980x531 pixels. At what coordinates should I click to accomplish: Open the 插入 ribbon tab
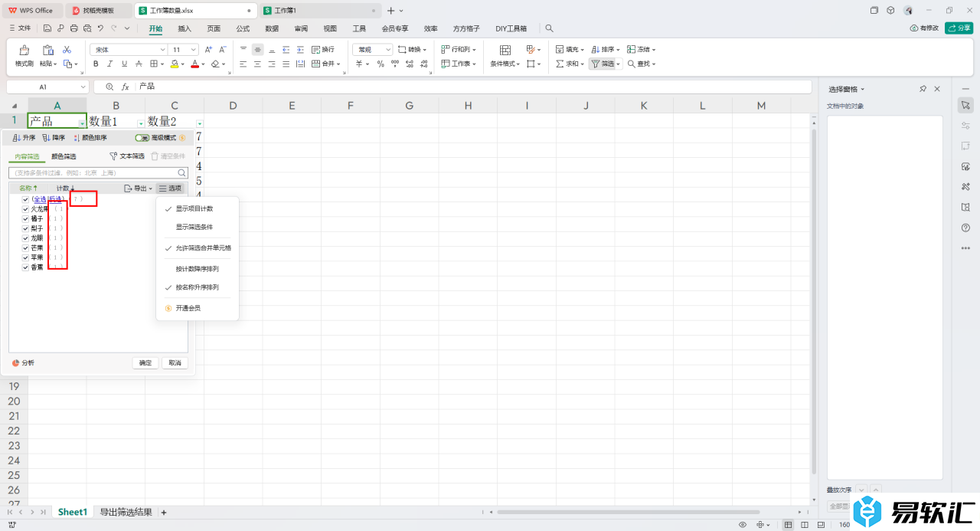185,28
